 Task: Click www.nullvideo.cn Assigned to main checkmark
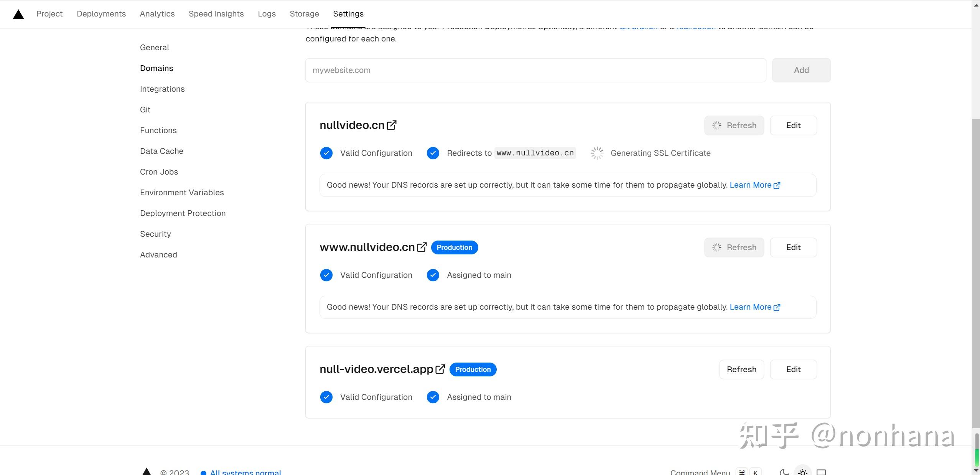tap(433, 275)
